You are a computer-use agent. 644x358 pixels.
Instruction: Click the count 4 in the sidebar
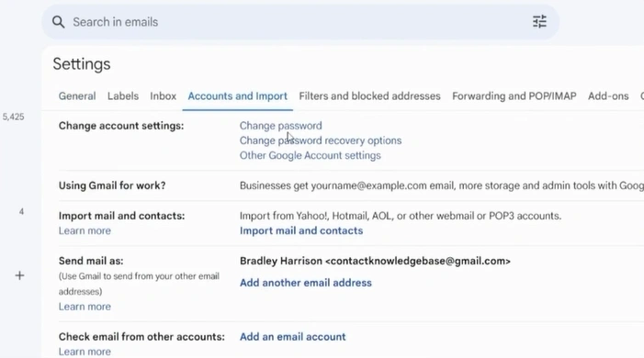[21, 212]
